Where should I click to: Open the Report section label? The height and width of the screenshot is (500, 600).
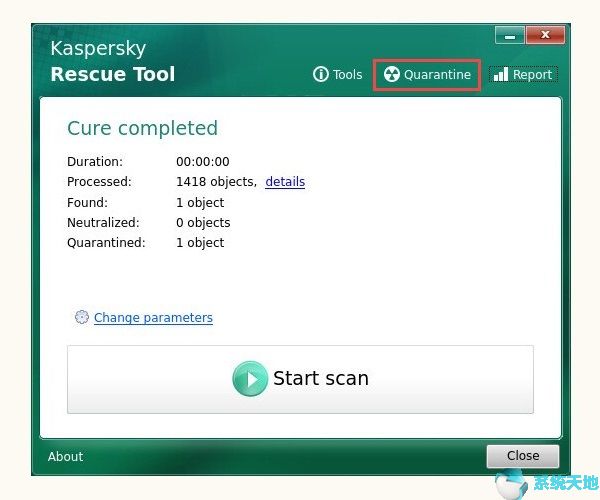(532, 75)
